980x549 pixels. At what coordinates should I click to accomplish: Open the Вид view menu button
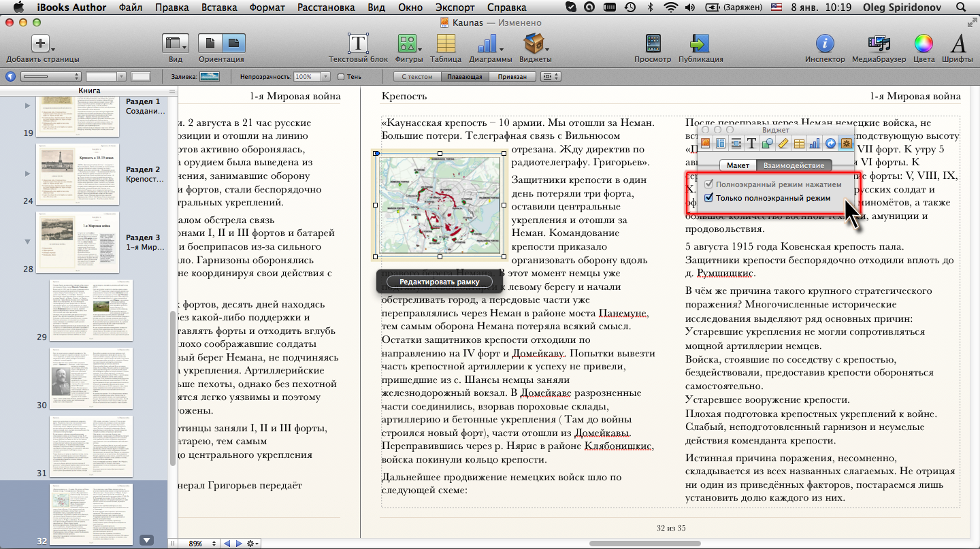point(176,44)
